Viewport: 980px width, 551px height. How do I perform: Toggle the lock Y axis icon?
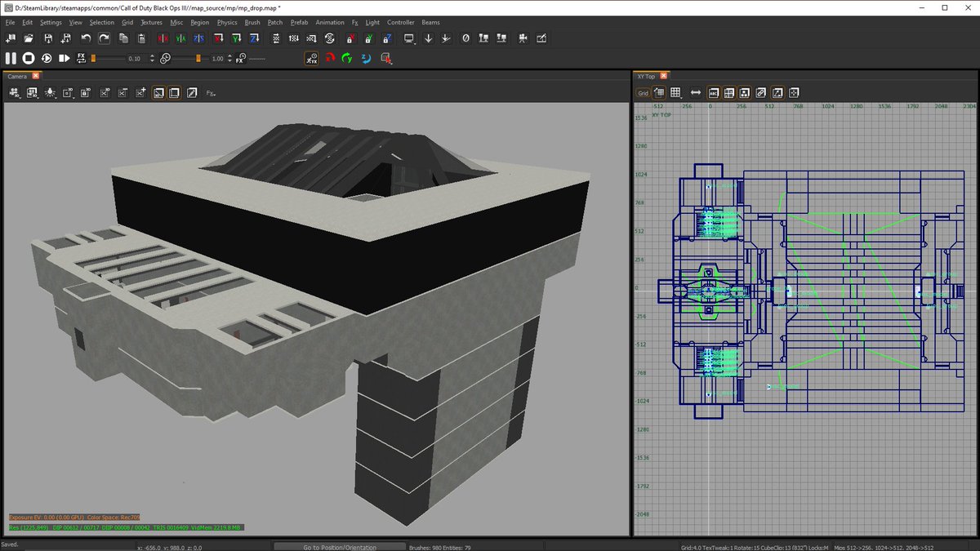(368, 38)
